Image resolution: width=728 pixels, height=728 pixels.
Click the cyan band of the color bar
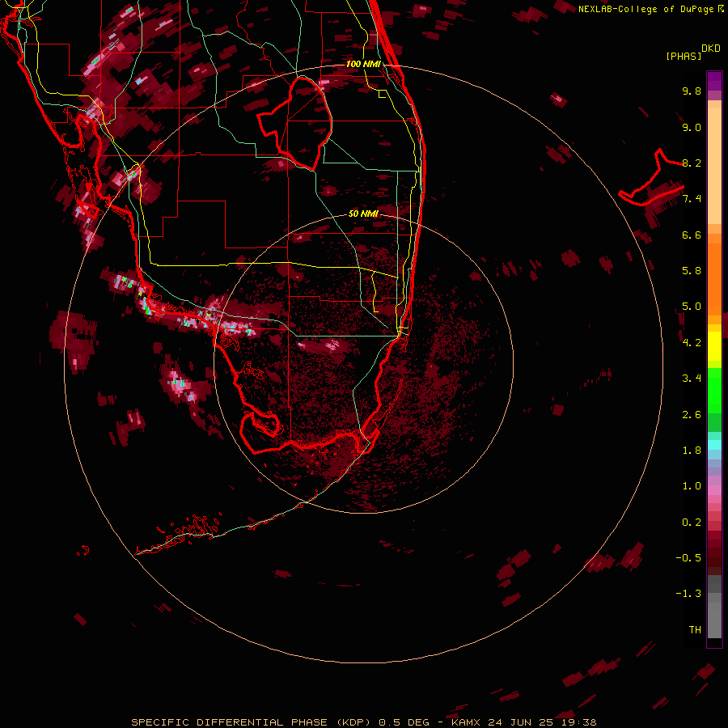click(714, 445)
